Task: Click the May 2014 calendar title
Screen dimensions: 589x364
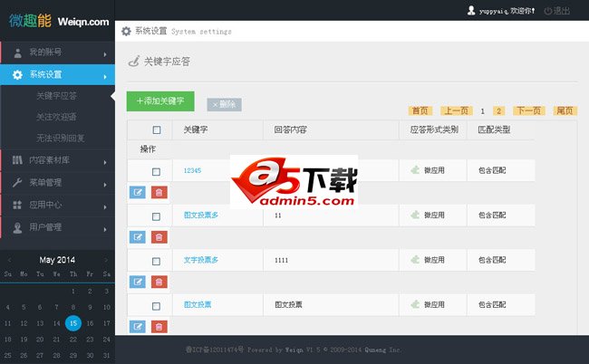Action: click(x=57, y=260)
